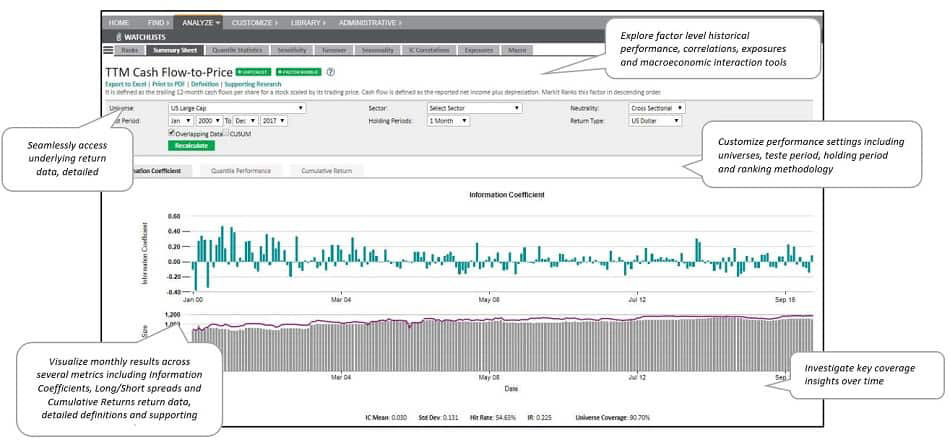Open the start year dropdown showing 2000
This screenshot has width=950, height=442.
pyautogui.click(x=209, y=120)
